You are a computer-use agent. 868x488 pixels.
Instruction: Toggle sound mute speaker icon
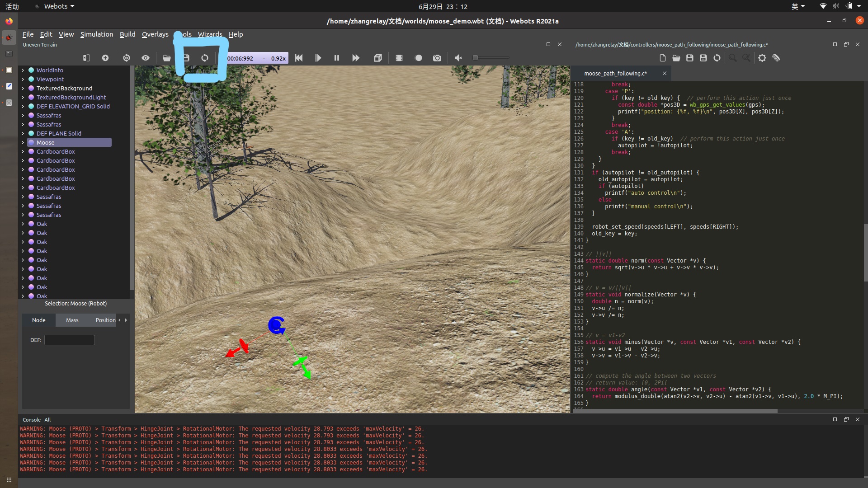click(x=458, y=58)
